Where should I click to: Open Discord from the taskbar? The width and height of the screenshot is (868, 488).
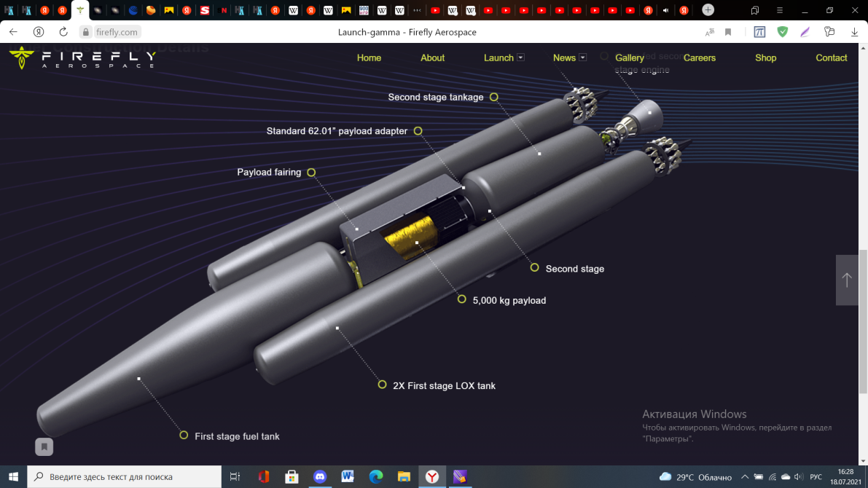(319, 477)
